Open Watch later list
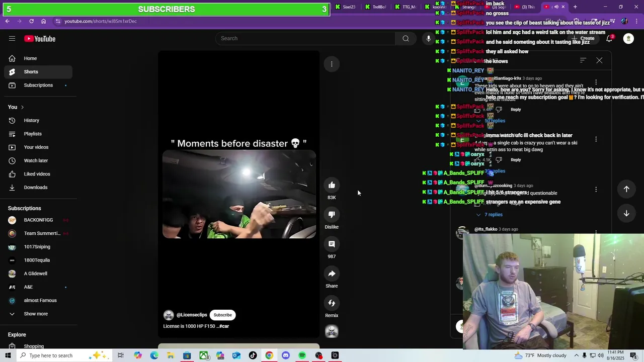The width and height of the screenshot is (644, 362). (38, 161)
